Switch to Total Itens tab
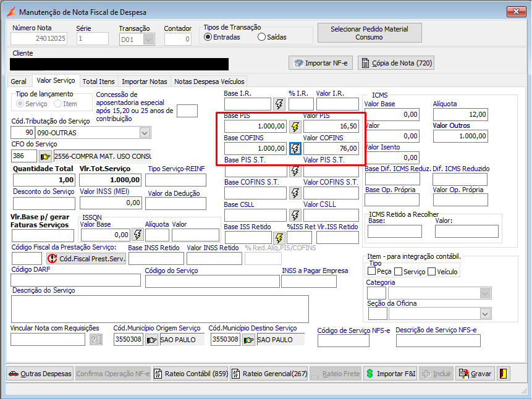 pos(99,82)
